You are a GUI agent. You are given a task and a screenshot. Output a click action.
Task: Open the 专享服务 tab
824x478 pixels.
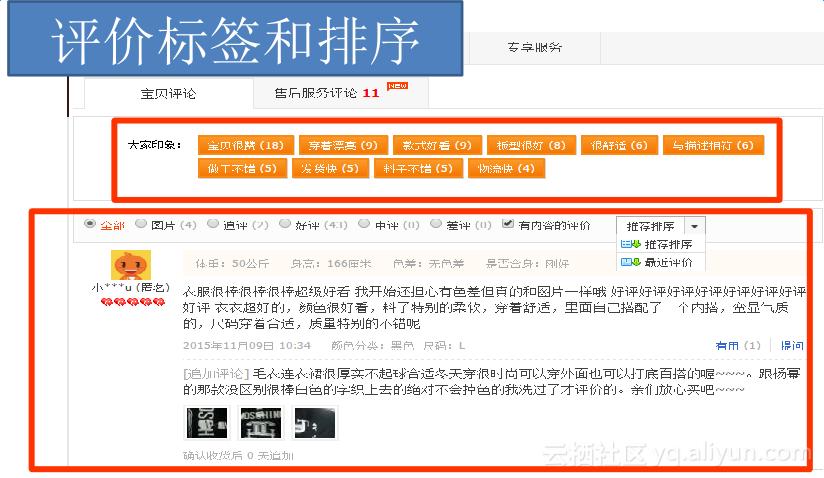[534, 47]
